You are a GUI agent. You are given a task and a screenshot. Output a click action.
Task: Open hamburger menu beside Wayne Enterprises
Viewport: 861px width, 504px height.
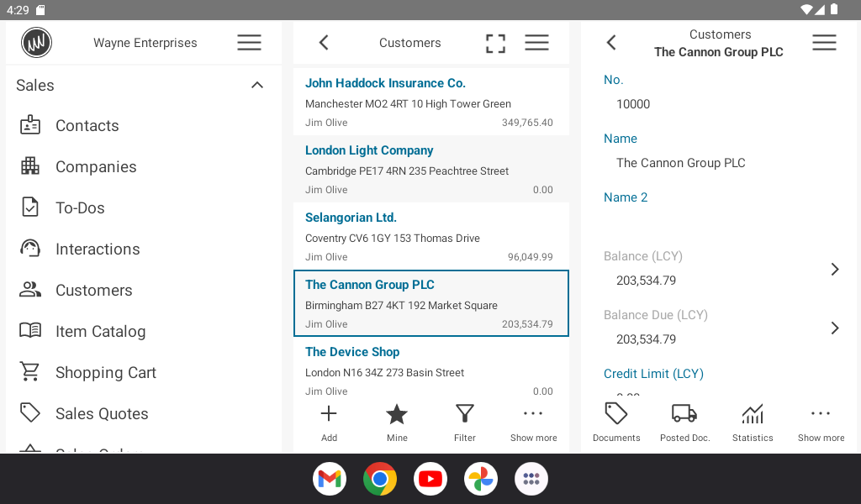[249, 42]
